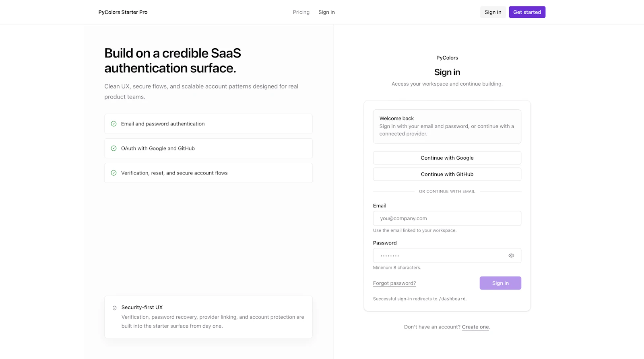Open the Pricing nav item

[x=301, y=12]
